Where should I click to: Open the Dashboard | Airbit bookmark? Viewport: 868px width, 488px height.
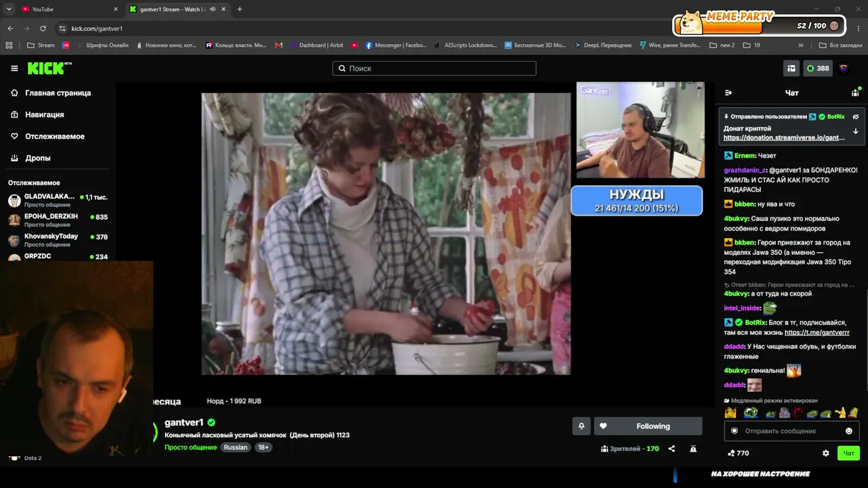[x=316, y=45]
